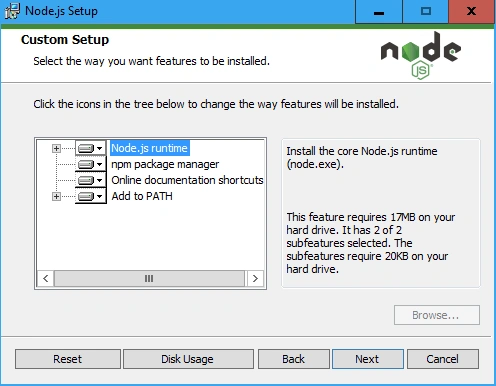This screenshot has height=386, width=496.
Task: Maximize the Node.js Setup window
Action: click(426, 12)
